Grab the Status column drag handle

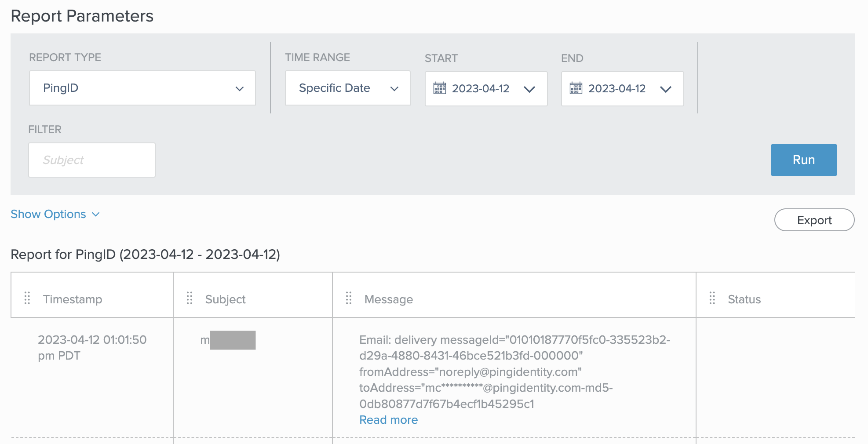click(712, 298)
